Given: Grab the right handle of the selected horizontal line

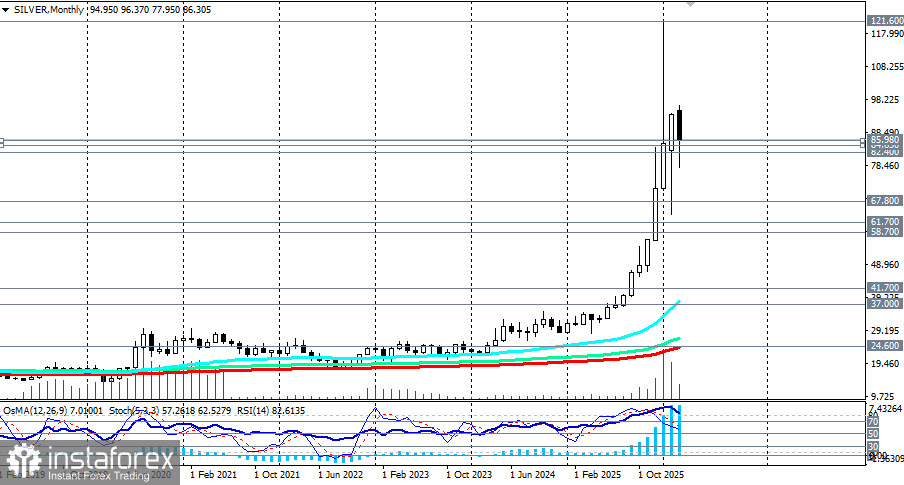Looking at the screenshot, I should pos(864,142).
